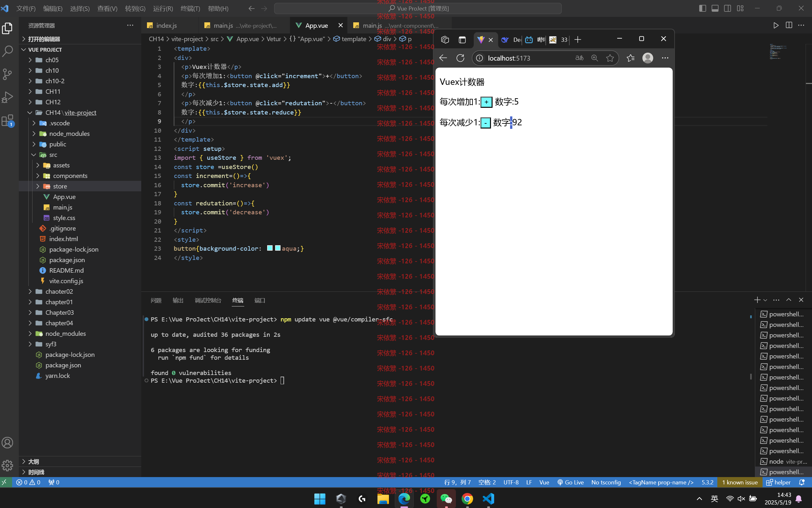Click errors and warnings count in status bar
The image size is (812, 508).
click(29, 482)
